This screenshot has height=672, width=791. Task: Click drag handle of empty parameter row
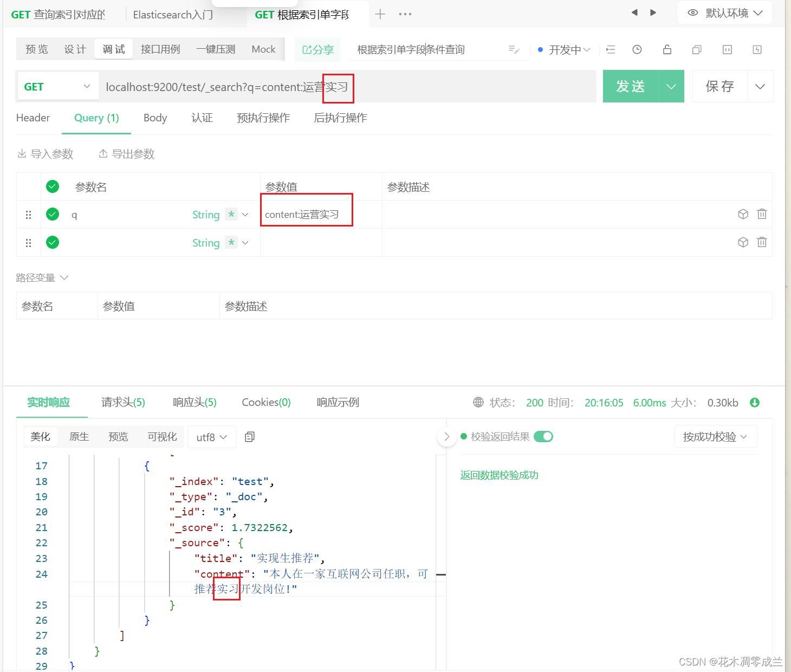point(28,243)
